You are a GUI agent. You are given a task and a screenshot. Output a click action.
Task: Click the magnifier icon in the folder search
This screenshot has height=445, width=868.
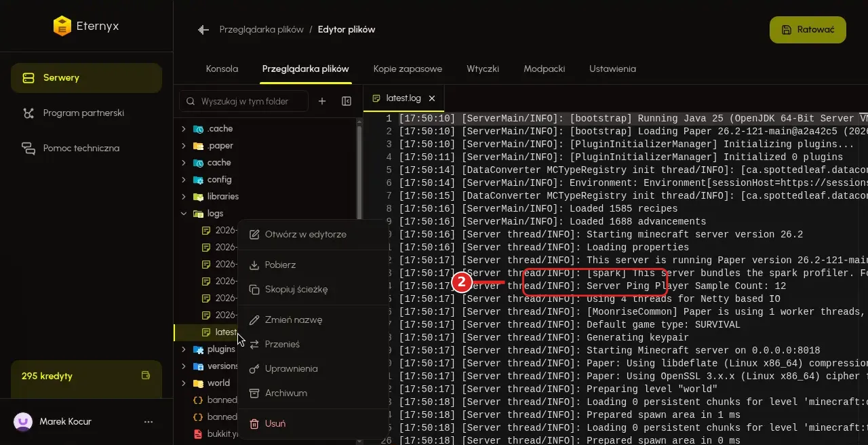[x=191, y=101]
